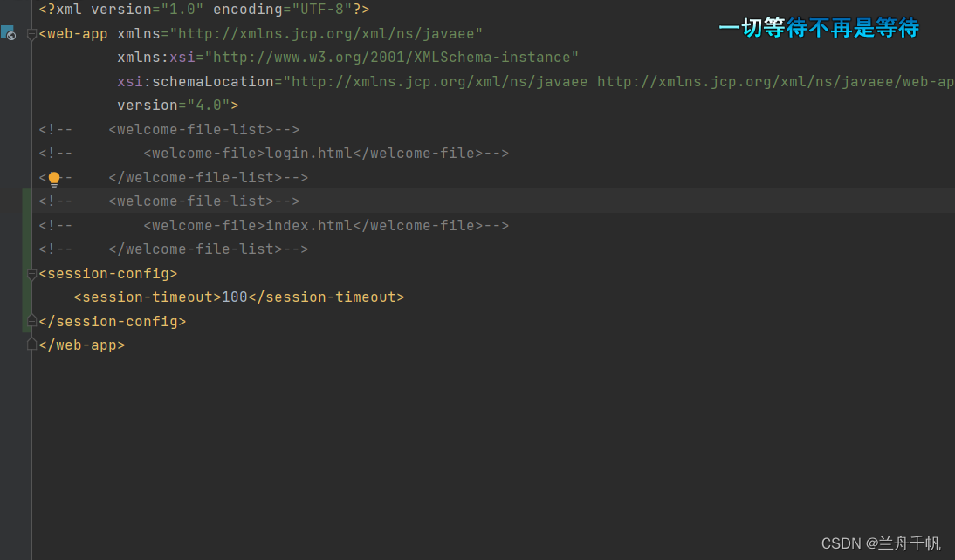Viewport: 955px width, 560px height.
Task: Click the encoding="UTF-8" attribute
Action: [283, 10]
